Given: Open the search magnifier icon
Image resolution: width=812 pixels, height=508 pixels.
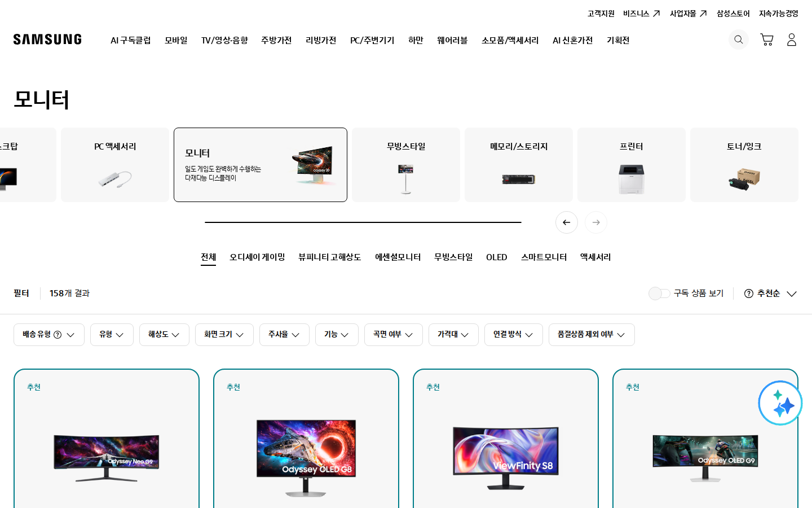Looking at the screenshot, I should [738, 40].
